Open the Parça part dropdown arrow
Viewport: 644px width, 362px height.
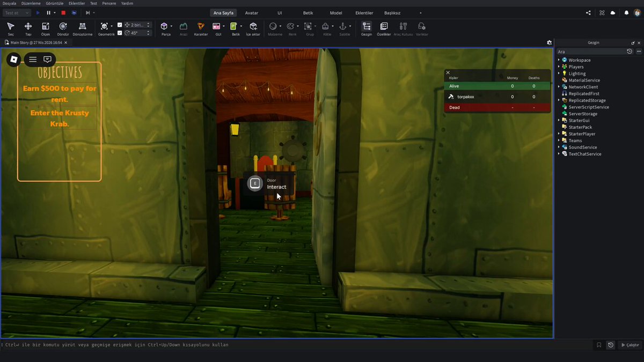tap(171, 26)
